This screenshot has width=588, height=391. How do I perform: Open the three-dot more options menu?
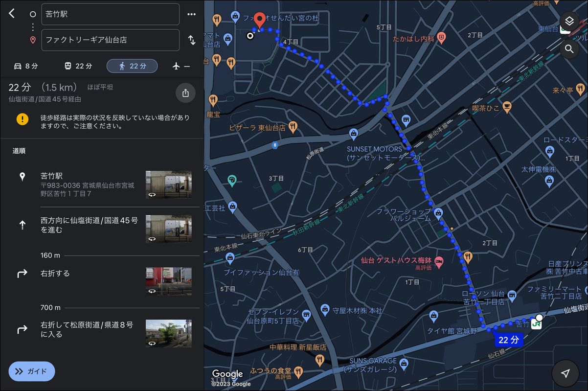point(191,14)
